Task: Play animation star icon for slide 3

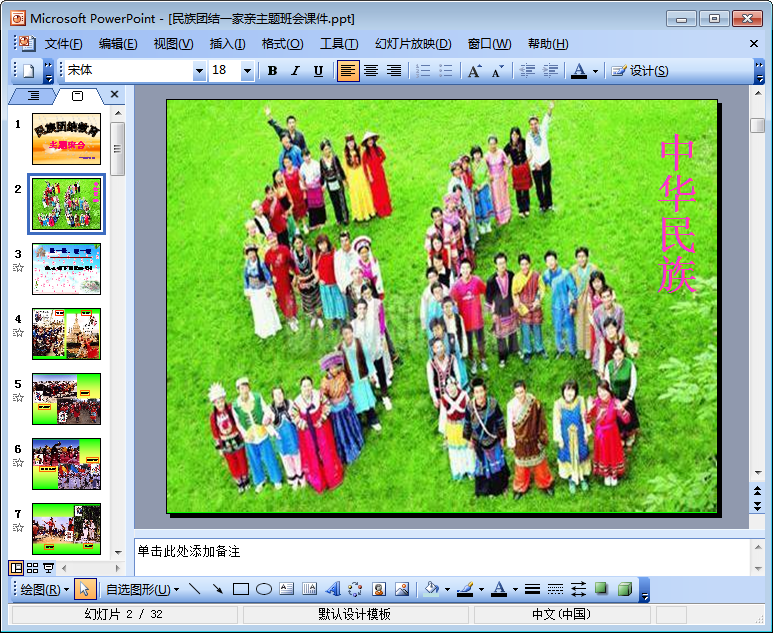Action: tap(18, 268)
